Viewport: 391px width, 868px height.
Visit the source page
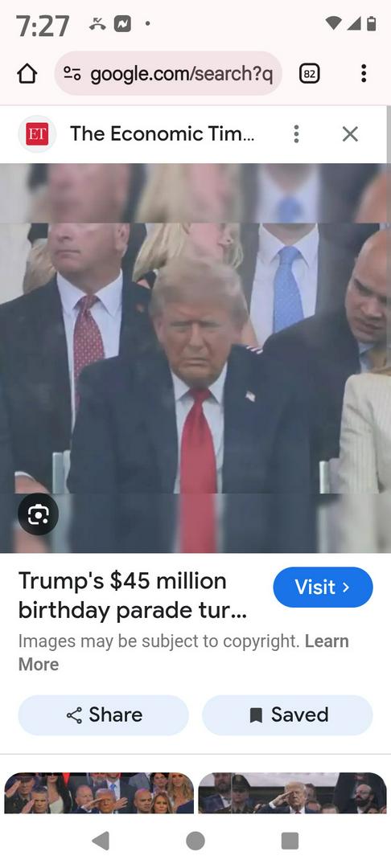pyautogui.click(x=323, y=587)
